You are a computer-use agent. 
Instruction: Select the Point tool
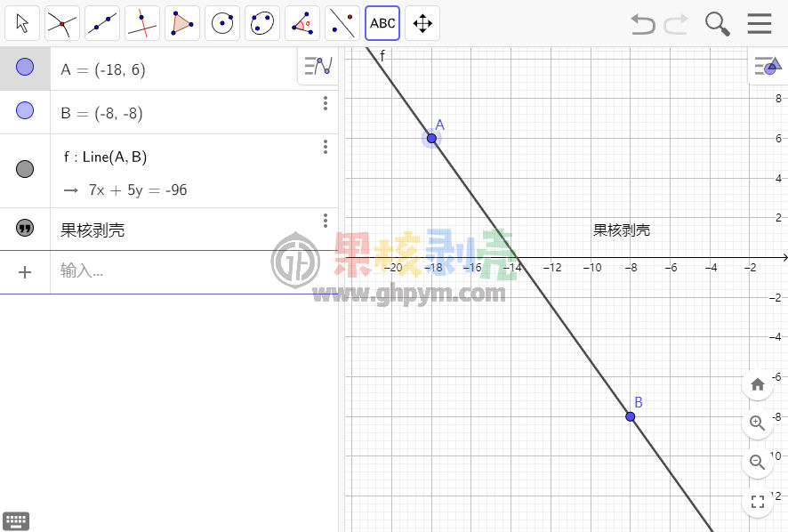[62, 23]
